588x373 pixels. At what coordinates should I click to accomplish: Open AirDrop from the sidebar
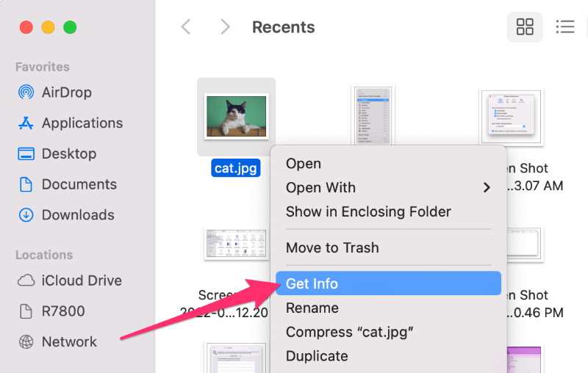pos(54,92)
